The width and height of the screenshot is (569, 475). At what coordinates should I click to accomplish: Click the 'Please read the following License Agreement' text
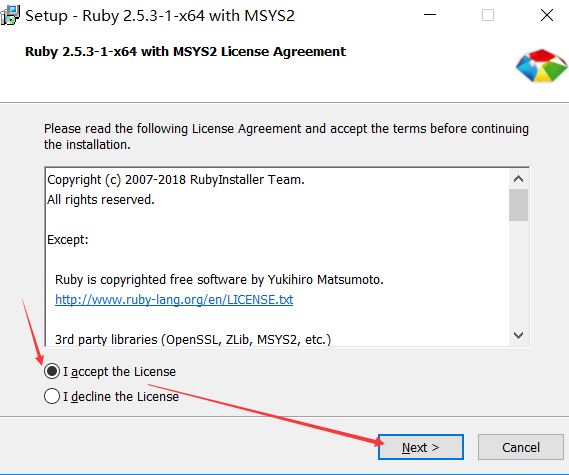point(286,136)
